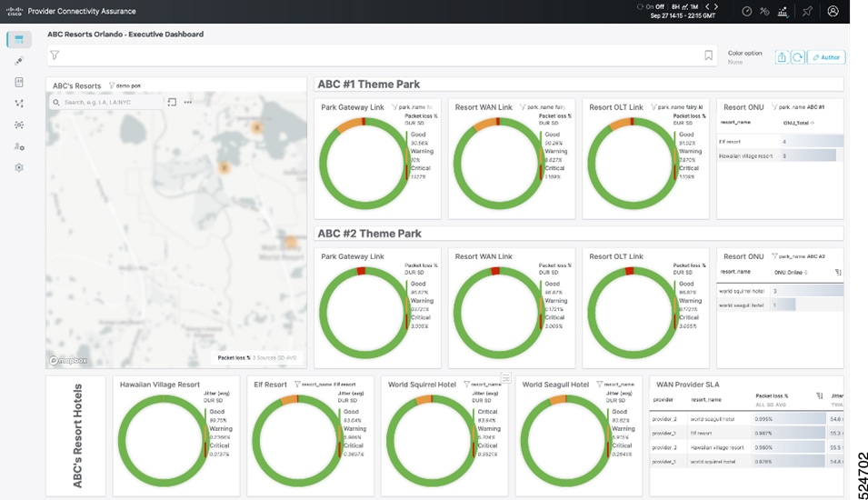Viewport: 868px width, 500px height.
Task: Click the 'world seagull hotel' row in Resort ONU
Action: 780,305
